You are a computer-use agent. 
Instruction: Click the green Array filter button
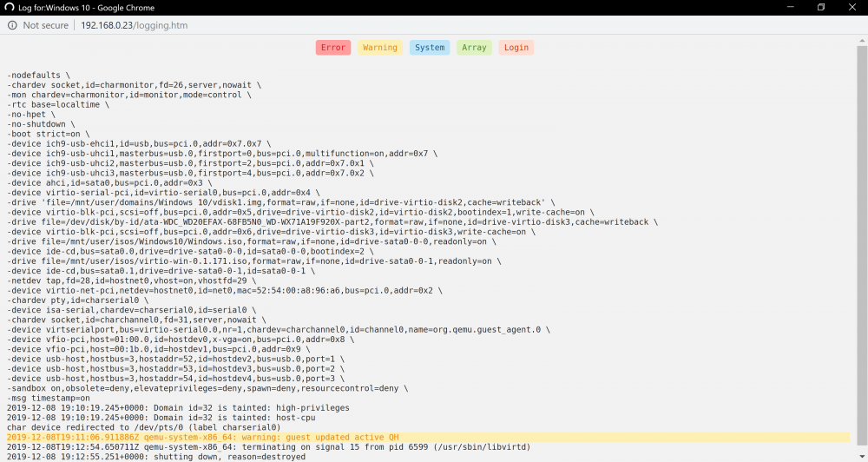pyautogui.click(x=474, y=48)
